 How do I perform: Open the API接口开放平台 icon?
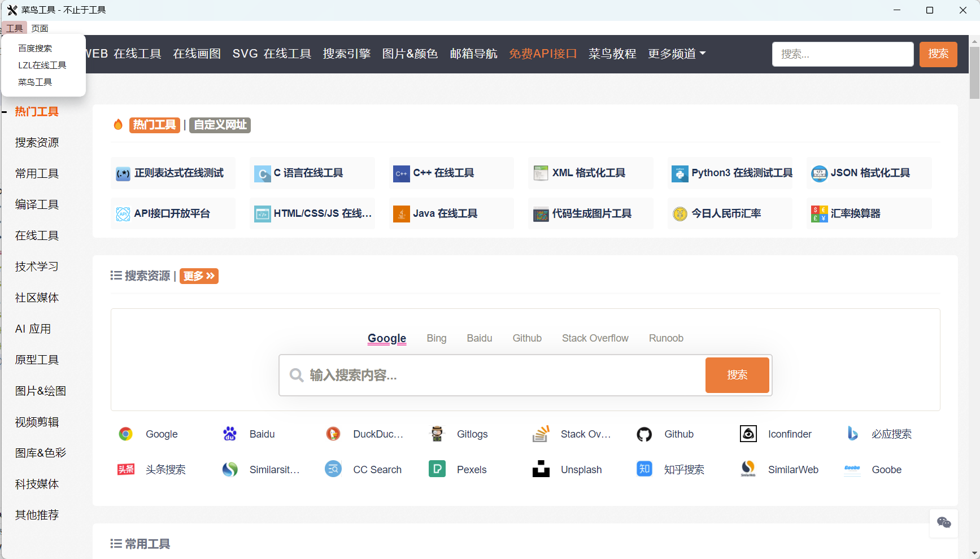click(123, 214)
